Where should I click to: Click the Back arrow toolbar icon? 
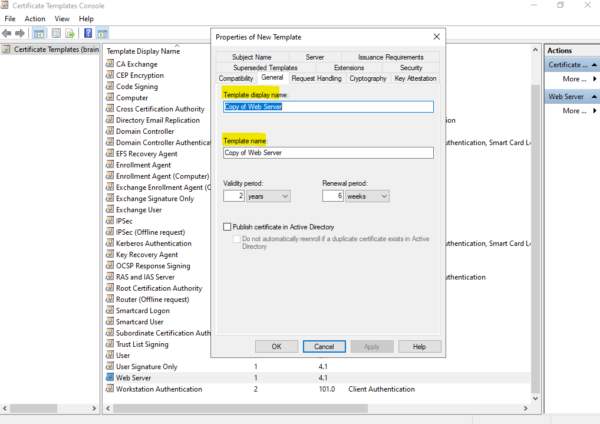(7, 33)
